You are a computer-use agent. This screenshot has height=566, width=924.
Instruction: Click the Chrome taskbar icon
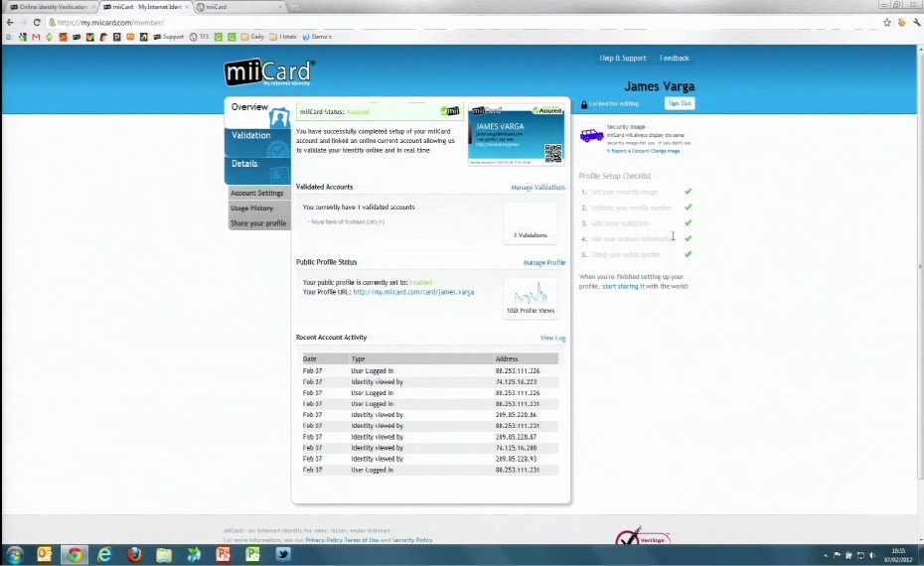coord(75,555)
